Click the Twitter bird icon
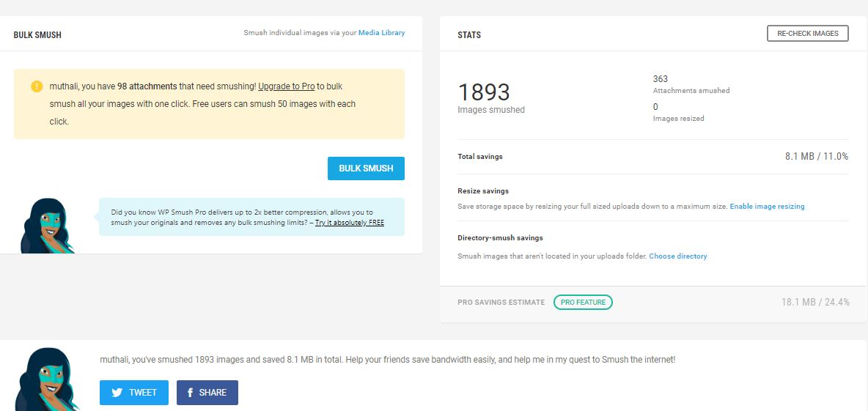Image resolution: width=868 pixels, height=411 pixels. coord(117,393)
